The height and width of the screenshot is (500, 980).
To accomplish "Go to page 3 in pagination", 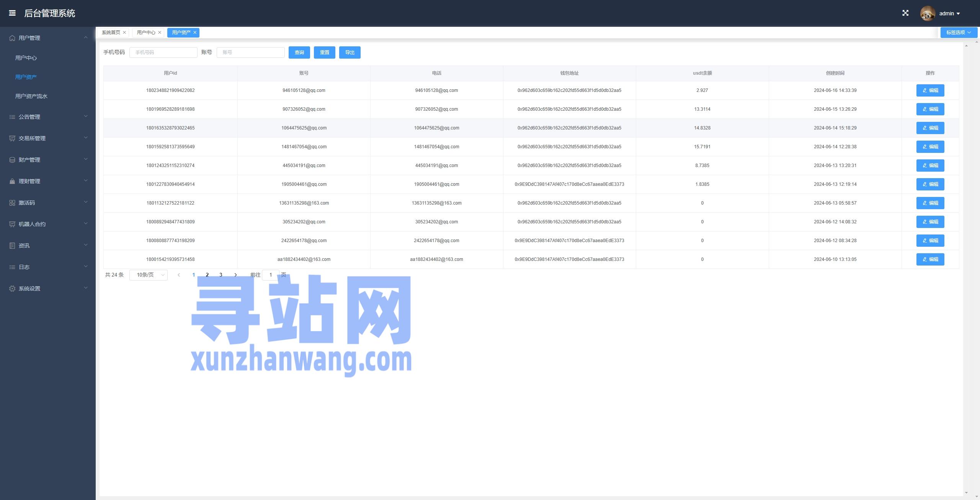I will tap(220, 275).
